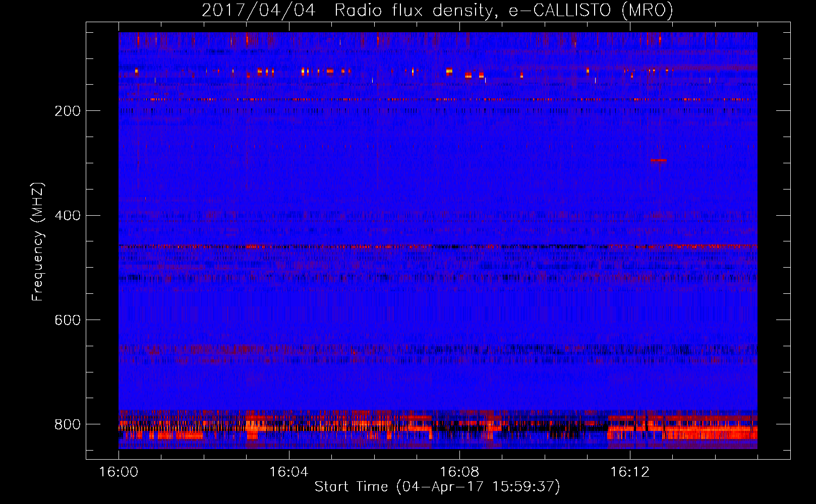Click the black margin left of spectrogram data
The image size is (816, 504).
coord(102,240)
